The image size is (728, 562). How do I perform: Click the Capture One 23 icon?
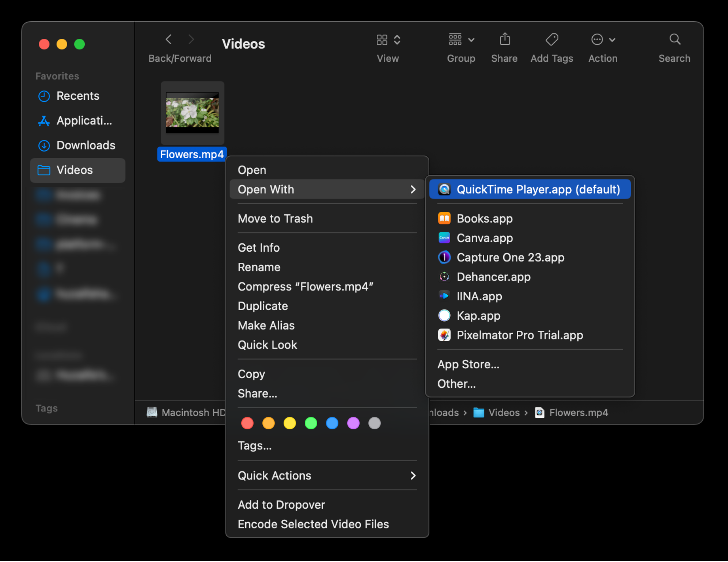click(x=444, y=257)
